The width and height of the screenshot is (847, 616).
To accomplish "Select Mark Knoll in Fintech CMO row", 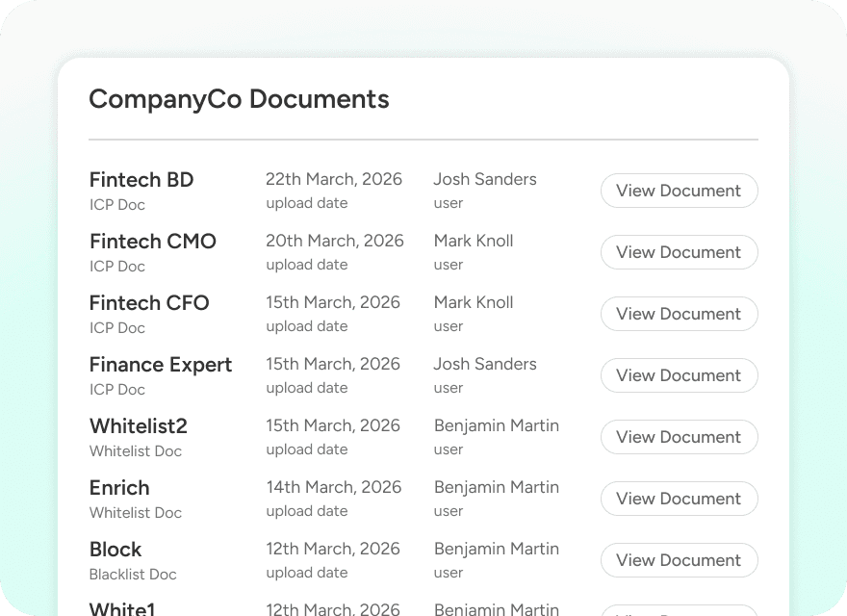I will pos(474,241).
